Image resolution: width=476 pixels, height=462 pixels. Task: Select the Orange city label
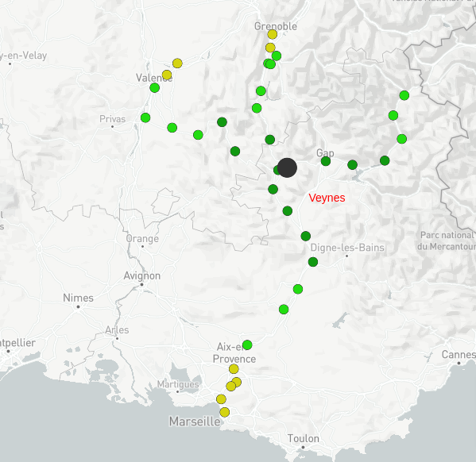click(x=142, y=239)
